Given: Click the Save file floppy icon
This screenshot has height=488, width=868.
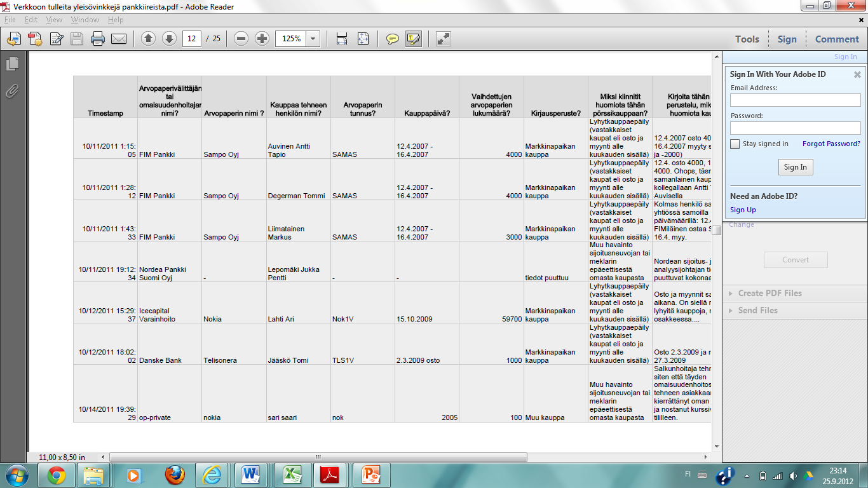Looking at the screenshot, I should (x=77, y=39).
